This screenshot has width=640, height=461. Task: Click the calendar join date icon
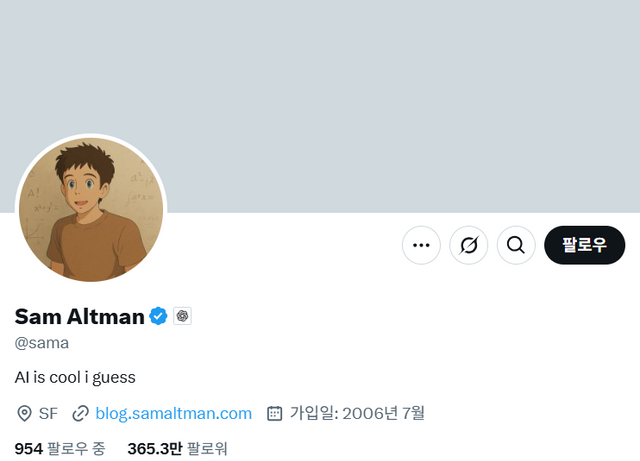tap(275, 413)
